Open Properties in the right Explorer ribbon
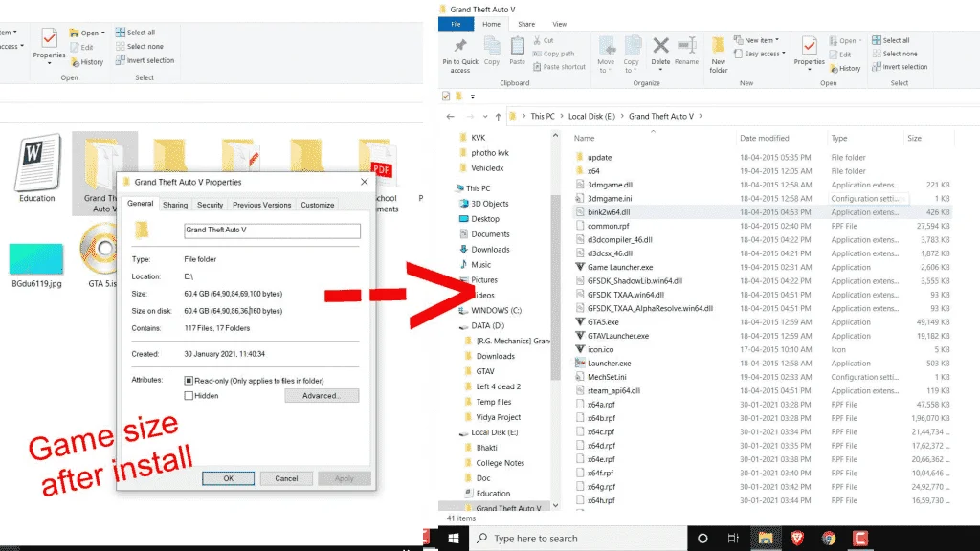The height and width of the screenshot is (551, 980). pyautogui.click(x=810, y=46)
